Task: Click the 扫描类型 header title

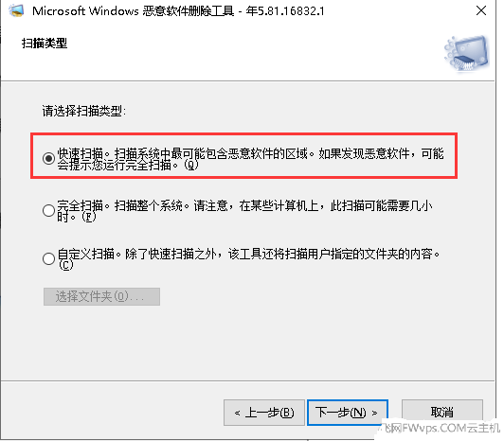Action: (45, 43)
